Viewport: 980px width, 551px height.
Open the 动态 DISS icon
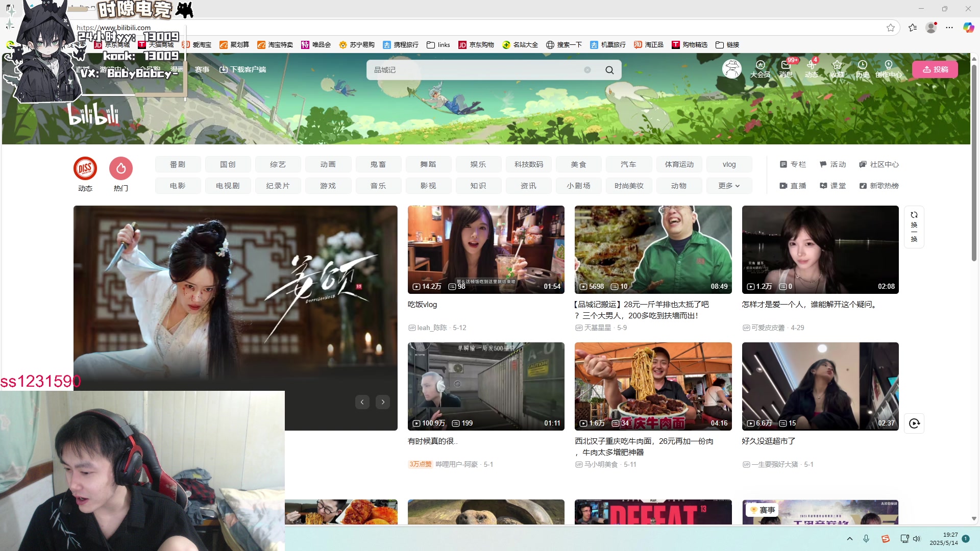(x=85, y=168)
